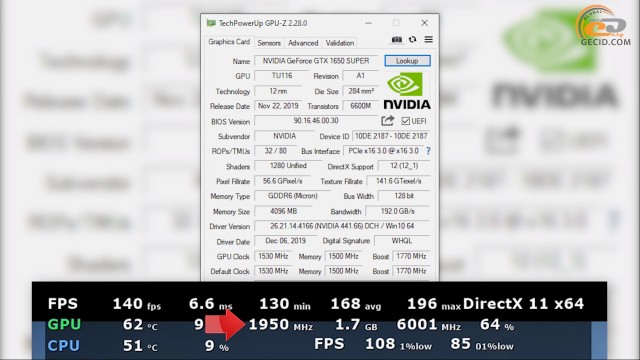
Task: Click the 196 max FPS value
Action: pos(434,304)
